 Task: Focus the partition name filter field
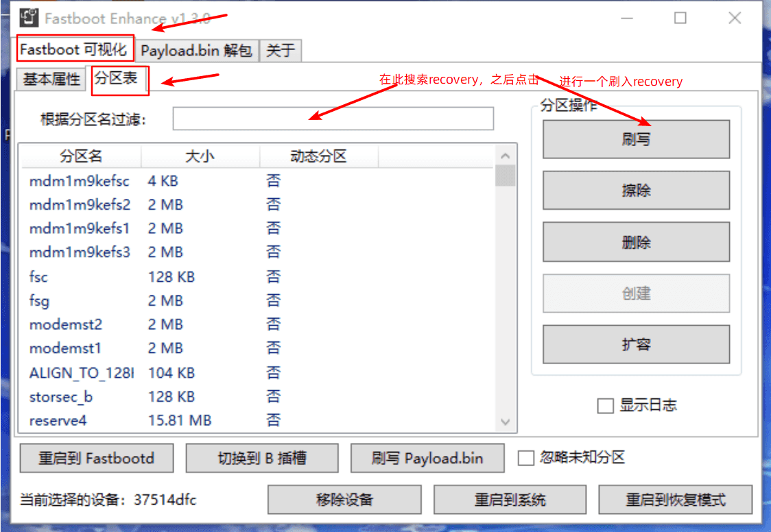coord(333,119)
